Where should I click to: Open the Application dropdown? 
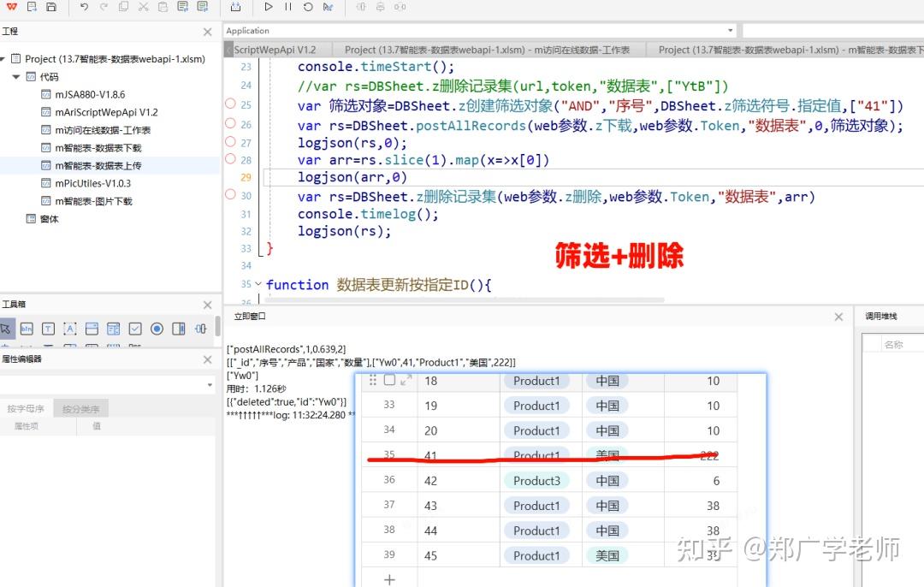click(x=731, y=30)
